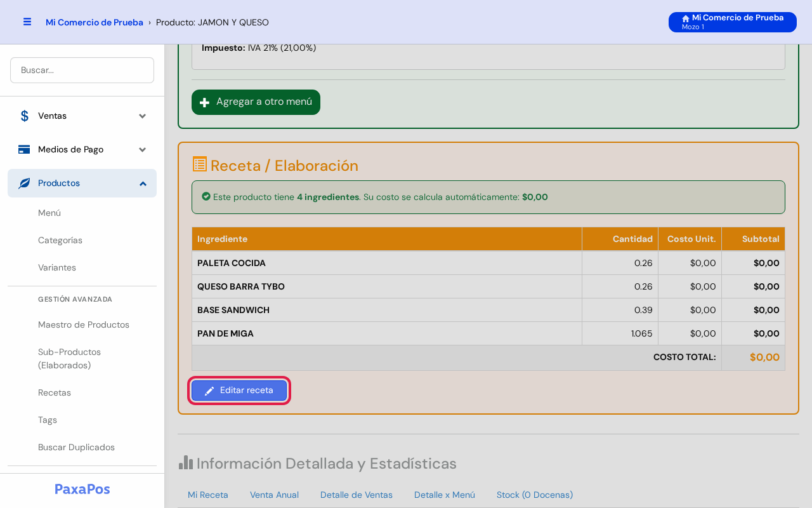
Task: Open the hamburger menu icon
Action: (27, 22)
